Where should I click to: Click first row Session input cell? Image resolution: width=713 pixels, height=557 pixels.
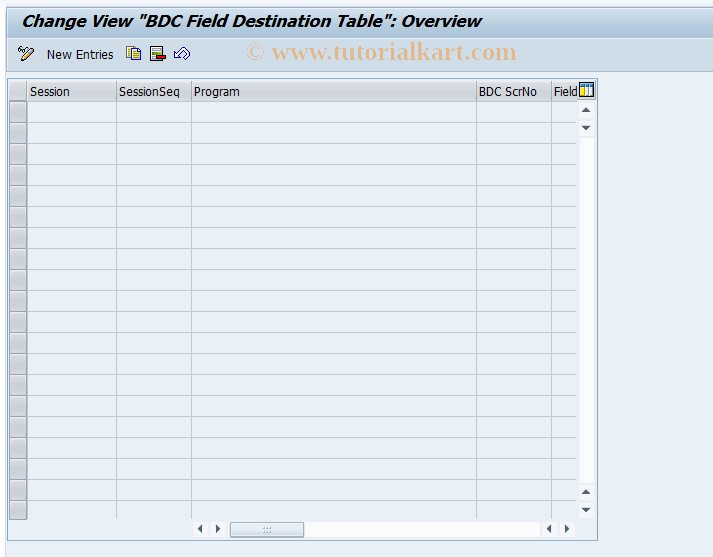(x=72, y=112)
